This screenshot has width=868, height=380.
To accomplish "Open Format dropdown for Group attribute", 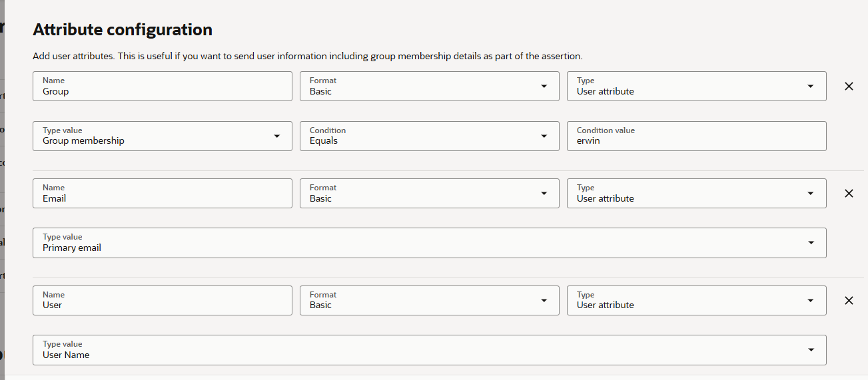I will pyautogui.click(x=429, y=87).
